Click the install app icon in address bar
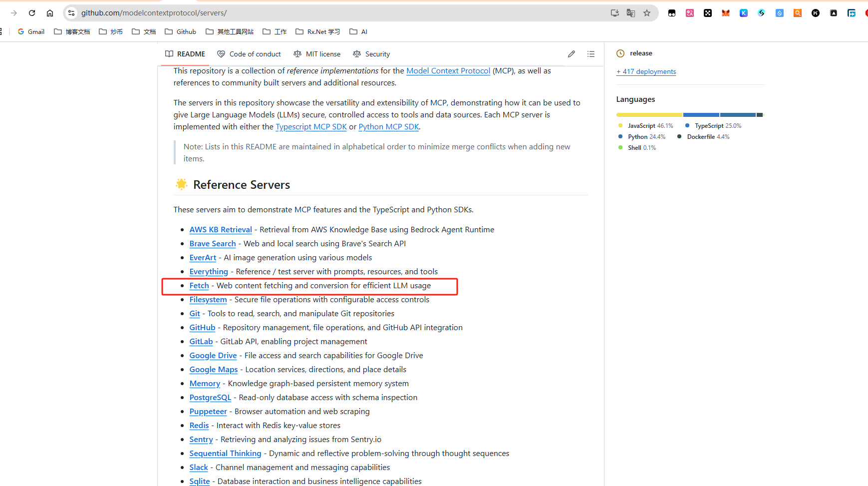 click(x=615, y=13)
